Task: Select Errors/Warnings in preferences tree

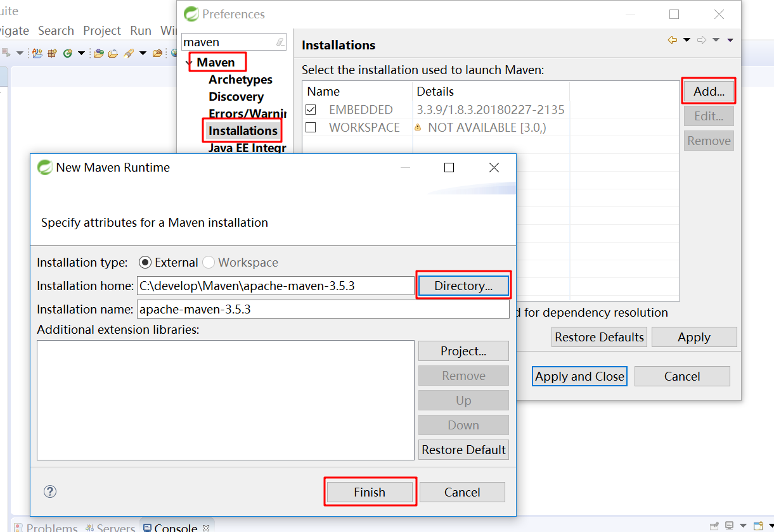Action: pyautogui.click(x=247, y=113)
